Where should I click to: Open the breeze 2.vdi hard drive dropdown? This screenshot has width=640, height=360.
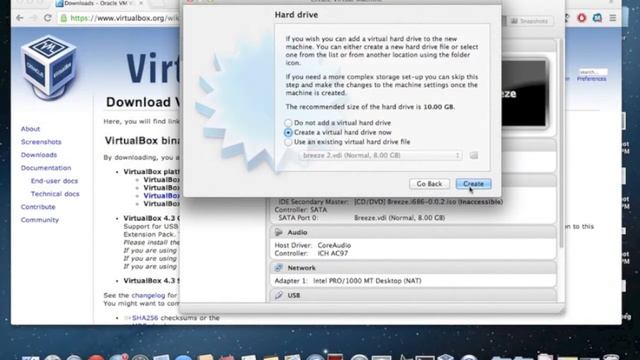coord(380,155)
